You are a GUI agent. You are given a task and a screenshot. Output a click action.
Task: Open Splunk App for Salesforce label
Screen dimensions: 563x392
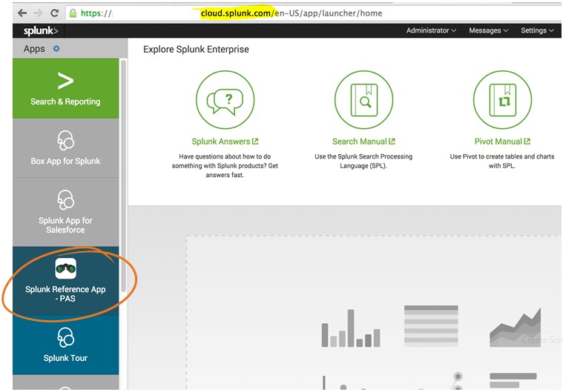point(65,225)
